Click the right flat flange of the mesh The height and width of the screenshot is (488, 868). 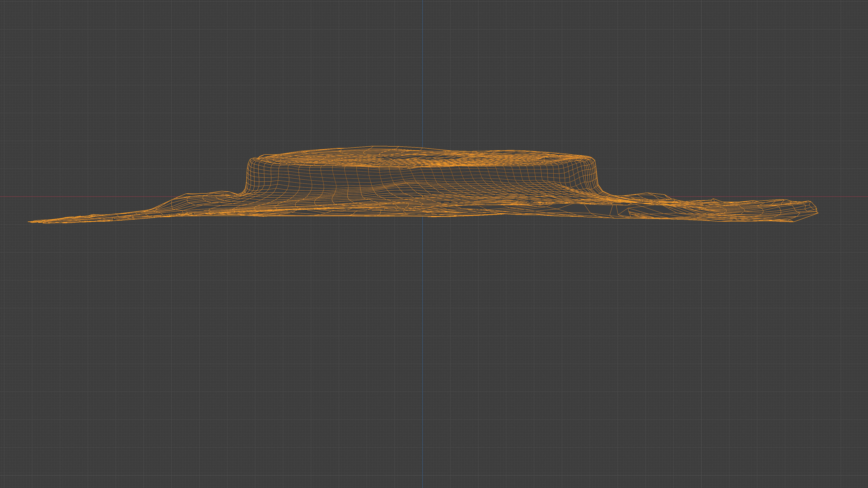point(724,209)
